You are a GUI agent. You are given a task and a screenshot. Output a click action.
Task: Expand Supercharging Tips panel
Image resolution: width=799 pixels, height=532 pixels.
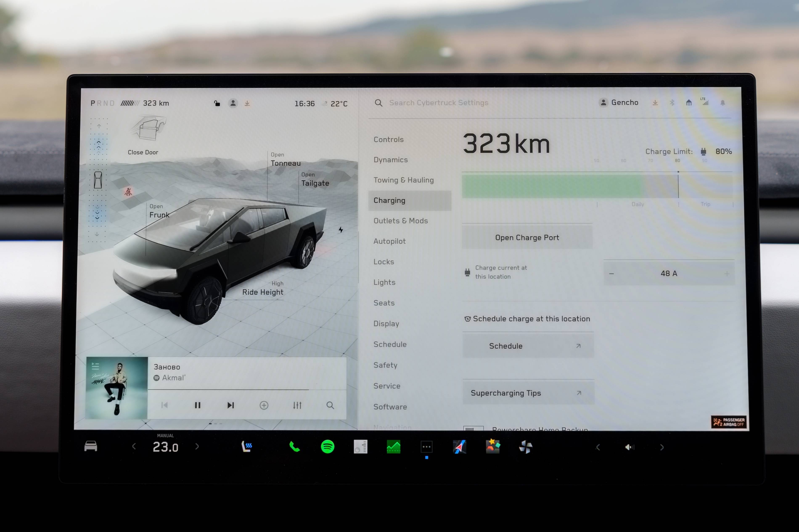528,393
